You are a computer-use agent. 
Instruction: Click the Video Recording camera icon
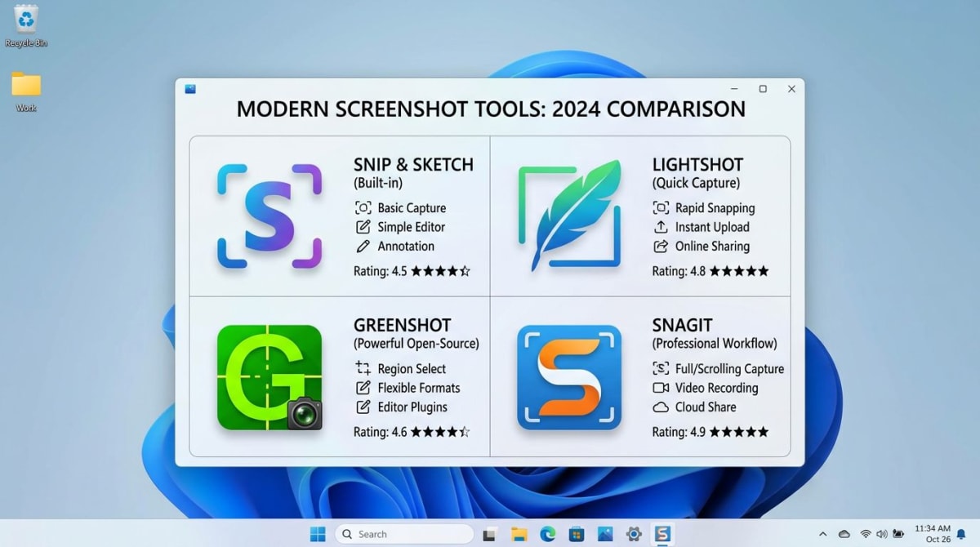661,388
